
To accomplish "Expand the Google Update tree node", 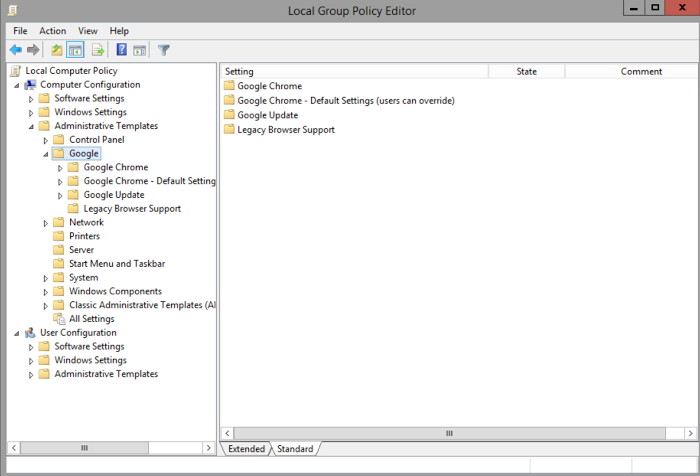I will tap(60, 196).
